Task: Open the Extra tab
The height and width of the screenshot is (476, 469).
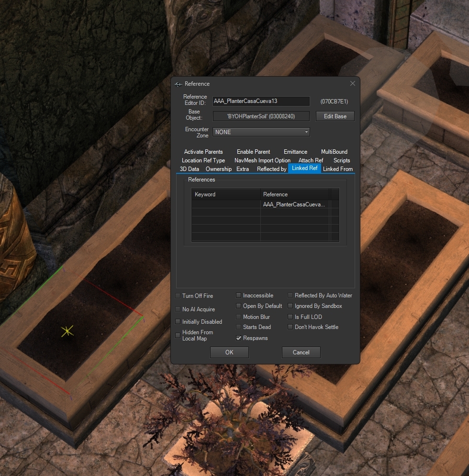Action: 243,169
